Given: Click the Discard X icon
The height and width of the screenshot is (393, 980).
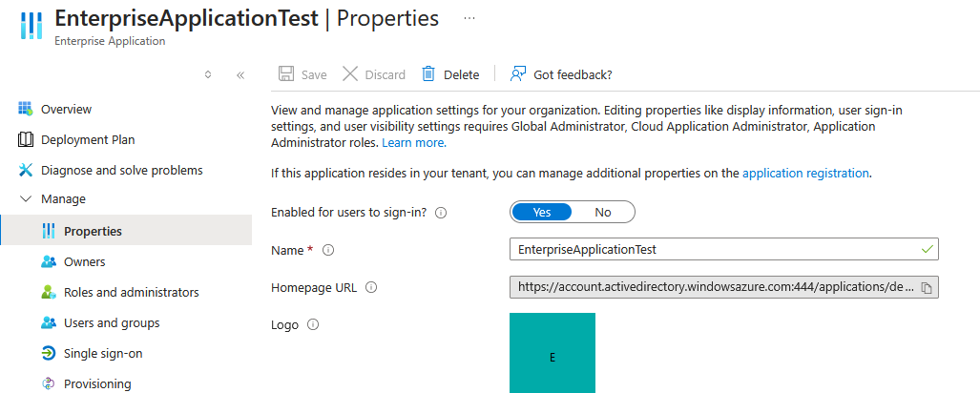Looking at the screenshot, I should click(350, 74).
